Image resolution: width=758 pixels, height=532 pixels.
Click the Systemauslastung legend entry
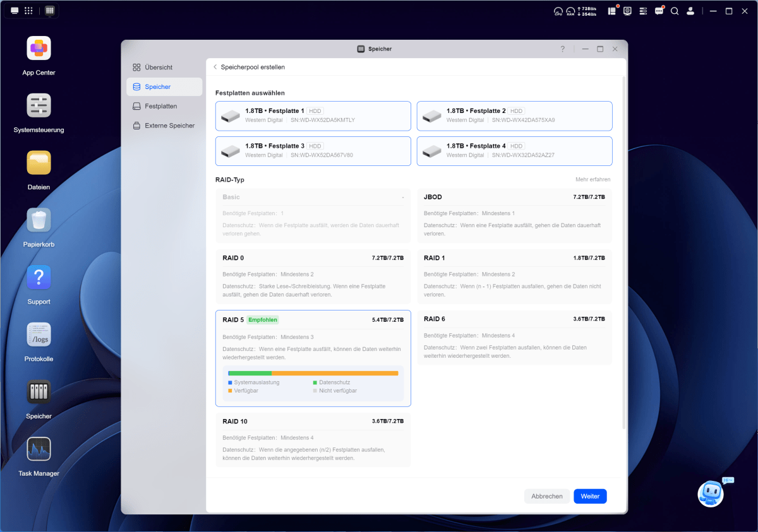coord(254,382)
